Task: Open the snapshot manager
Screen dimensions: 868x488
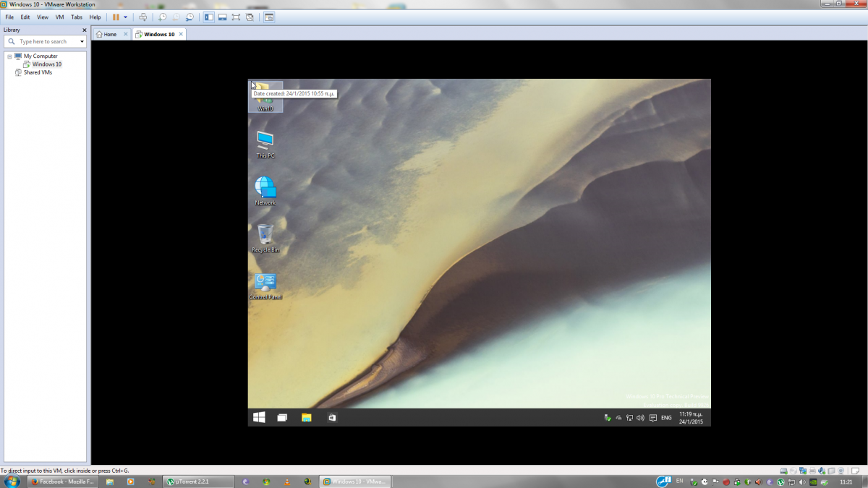Action: [190, 17]
